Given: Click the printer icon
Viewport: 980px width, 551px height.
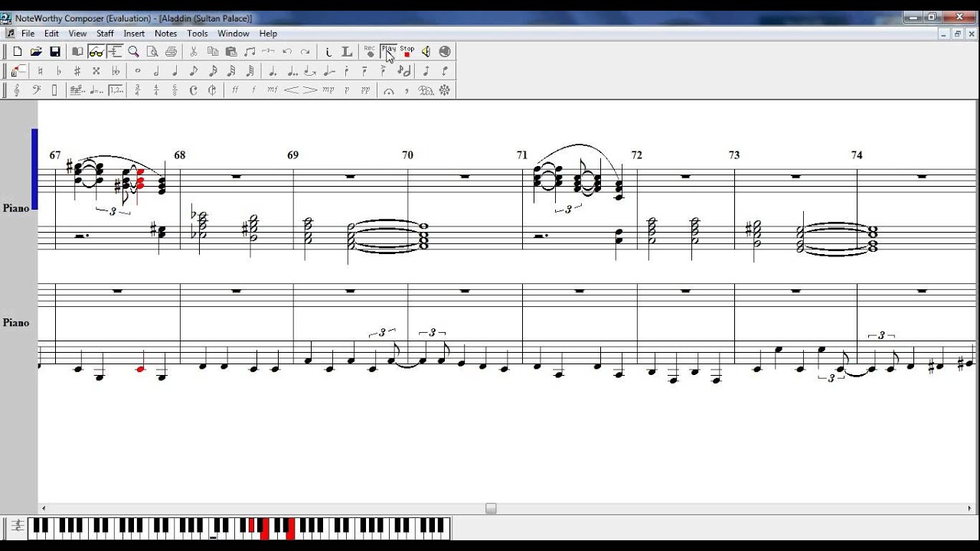Looking at the screenshot, I should pyautogui.click(x=171, y=51).
